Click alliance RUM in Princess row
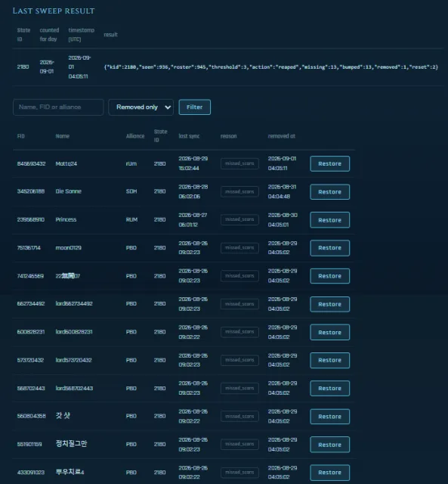This screenshot has height=484, width=448. click(x=131, y=219)
